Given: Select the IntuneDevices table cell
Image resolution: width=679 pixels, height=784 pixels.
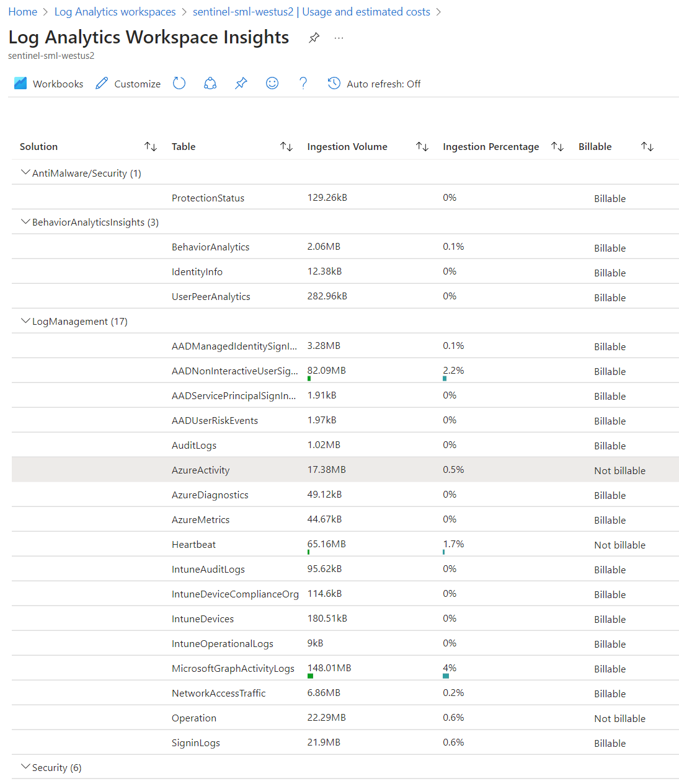Looking at the screenshot, I should point(203,619).
